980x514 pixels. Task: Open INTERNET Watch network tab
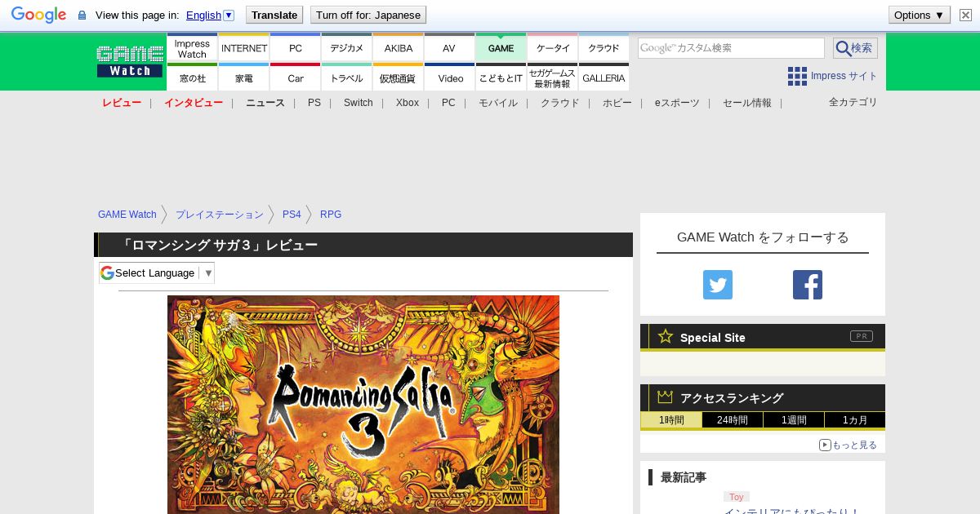coord(244,48)
